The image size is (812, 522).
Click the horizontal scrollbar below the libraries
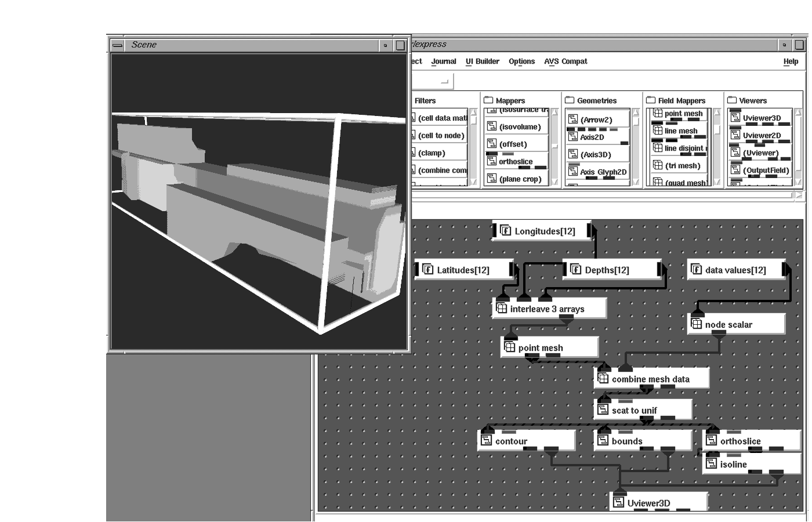tap(603, 195)
